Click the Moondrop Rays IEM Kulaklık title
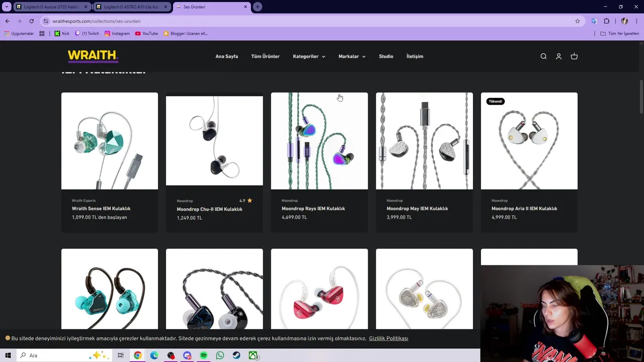 (313, 209)
